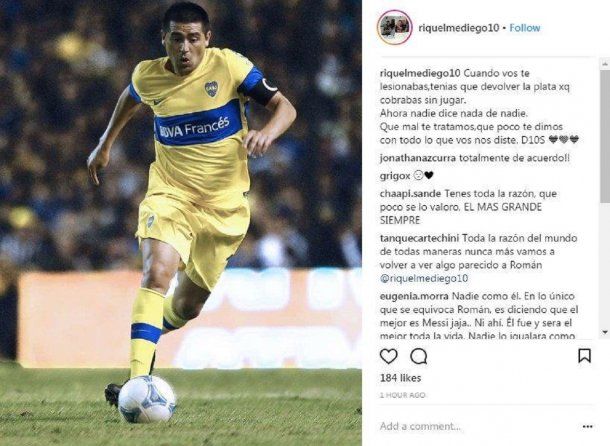
Task: Follow the riquelmediego10 account
Action: (525, 28)
